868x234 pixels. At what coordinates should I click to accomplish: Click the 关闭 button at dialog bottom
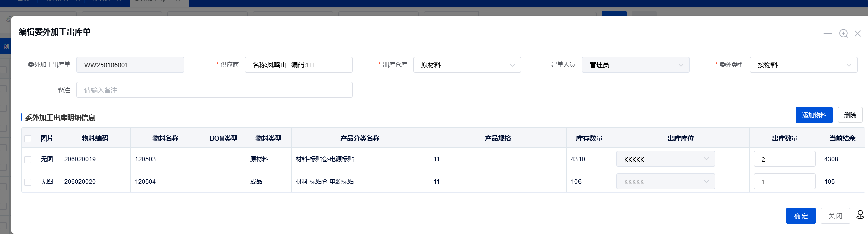point(835,216)
